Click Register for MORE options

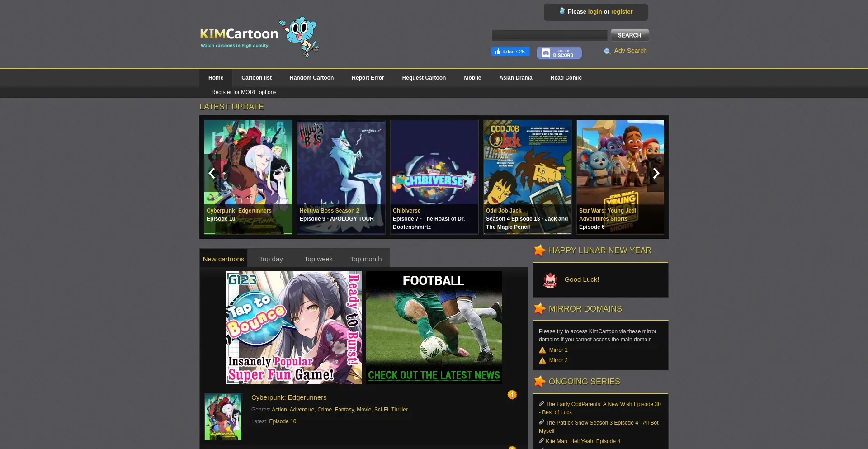pyautogui.click(x=244, y=92)
